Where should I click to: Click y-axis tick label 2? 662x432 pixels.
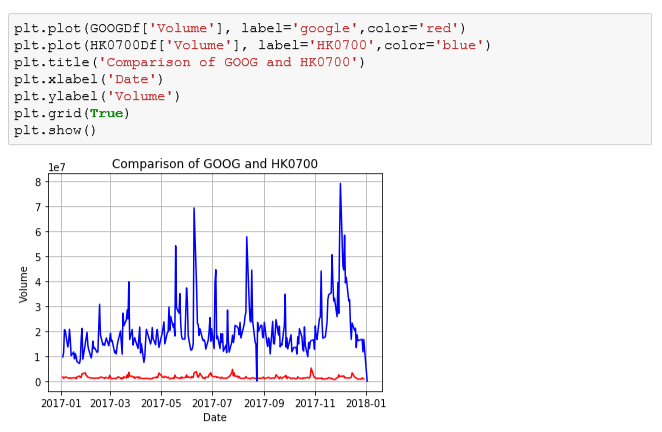(39, 332)
